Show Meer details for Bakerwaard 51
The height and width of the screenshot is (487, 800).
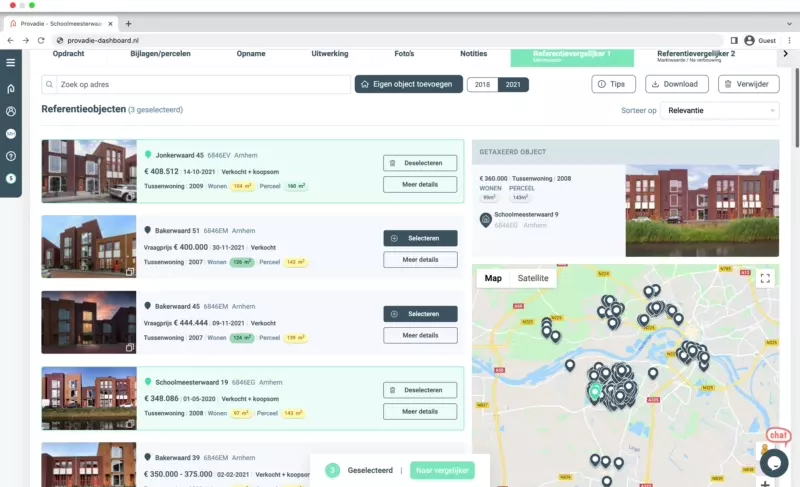point(420,260)
